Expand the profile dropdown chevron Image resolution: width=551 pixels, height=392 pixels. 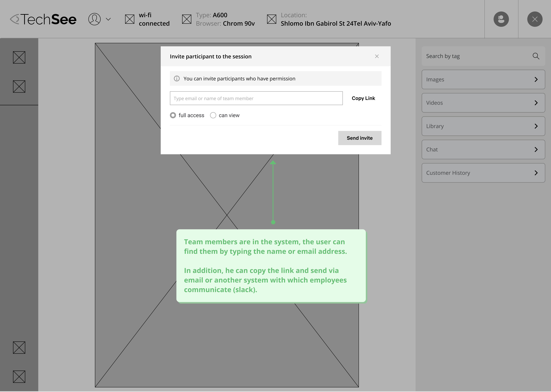[x=108, y=19]
